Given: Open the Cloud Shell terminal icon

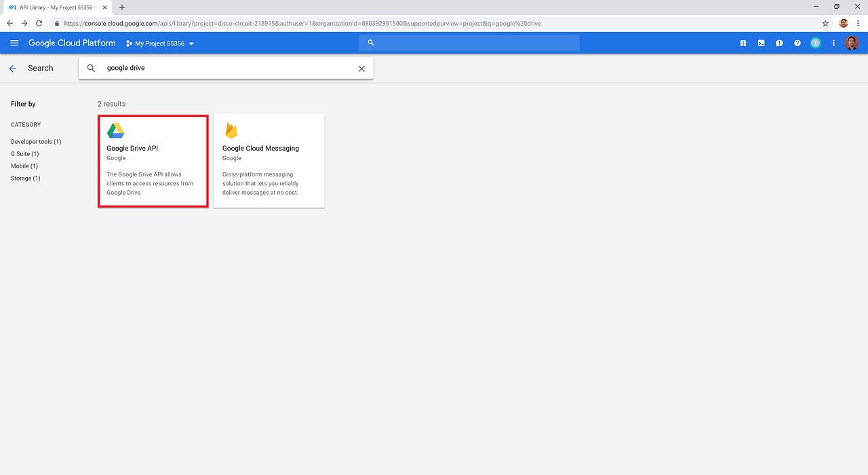Looking at the screenshot, I should pyautogui.click(x=761, y=43).
